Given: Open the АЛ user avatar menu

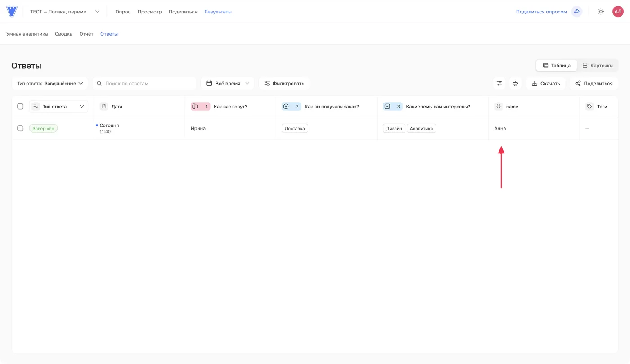Looking at the screenshot, I should [618, 12].
